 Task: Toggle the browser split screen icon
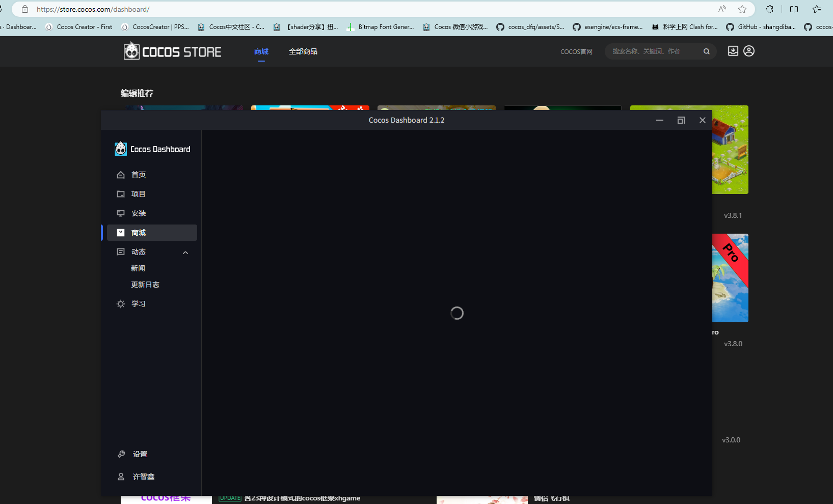click(x=794, y=9)
